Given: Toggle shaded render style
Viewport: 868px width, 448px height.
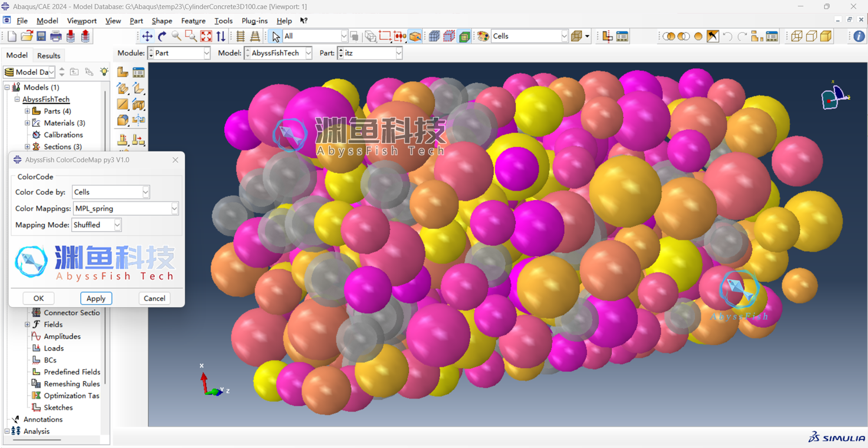Looking at the screenshot, I should (x=826, y=36).
